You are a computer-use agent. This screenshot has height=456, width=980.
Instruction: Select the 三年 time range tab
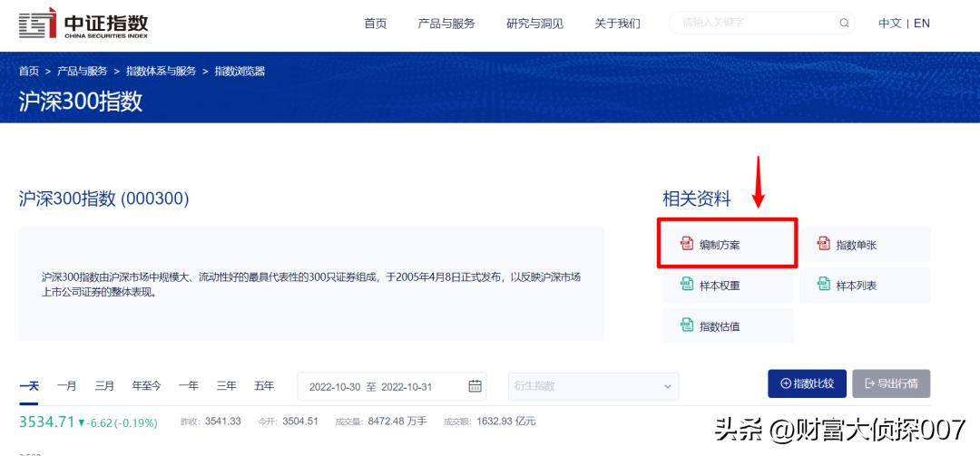click(x=226, y=386)
